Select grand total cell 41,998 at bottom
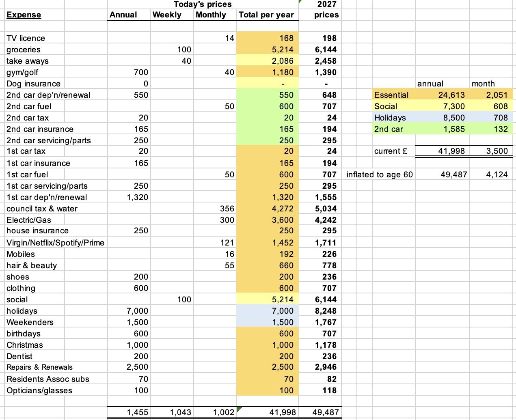Image resolution: width=516 pixels, height=420 pixels. [x=283, y=412]
